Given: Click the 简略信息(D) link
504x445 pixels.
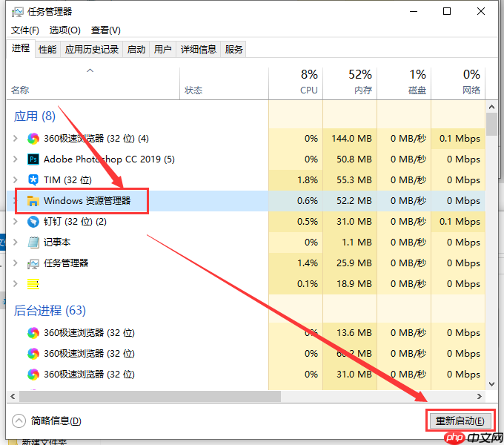Looking at the screenshot, I should pos(56,421).
